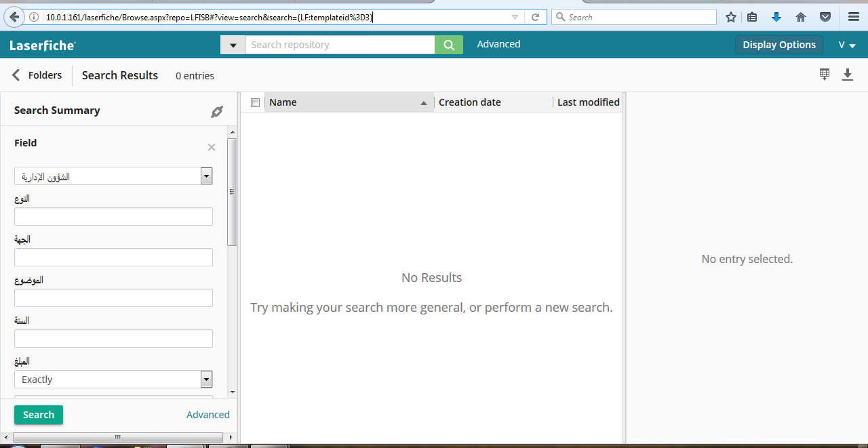The width and height of the screenshot is (868, 448).
Task: Go back using Folders arrow icon
Action: pyautogui.click(x=16, y=75)
